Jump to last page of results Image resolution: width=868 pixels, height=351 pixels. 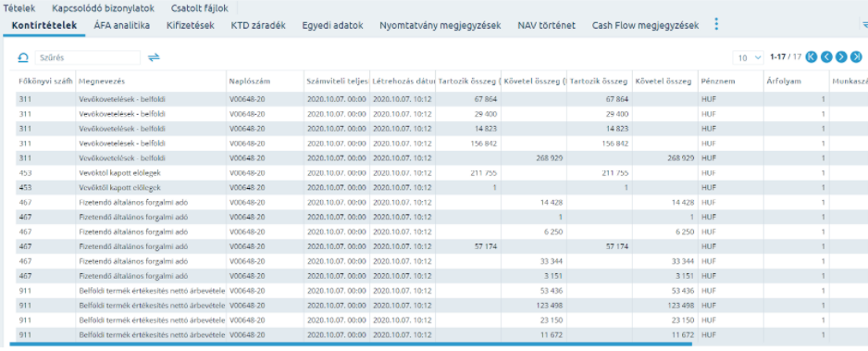[x=856, y=56]
